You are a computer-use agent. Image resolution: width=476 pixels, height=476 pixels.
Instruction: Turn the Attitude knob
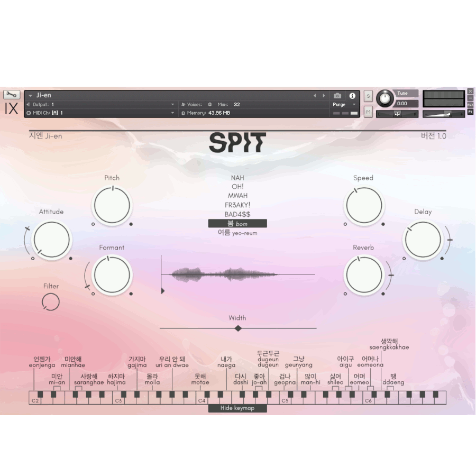click(x=51, y=239)
